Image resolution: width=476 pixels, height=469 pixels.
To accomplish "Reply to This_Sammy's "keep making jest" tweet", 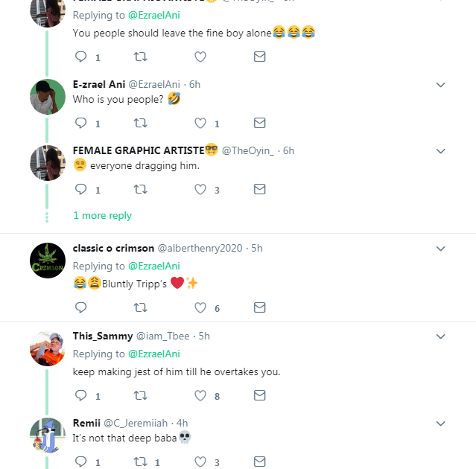I will point(81,396).
